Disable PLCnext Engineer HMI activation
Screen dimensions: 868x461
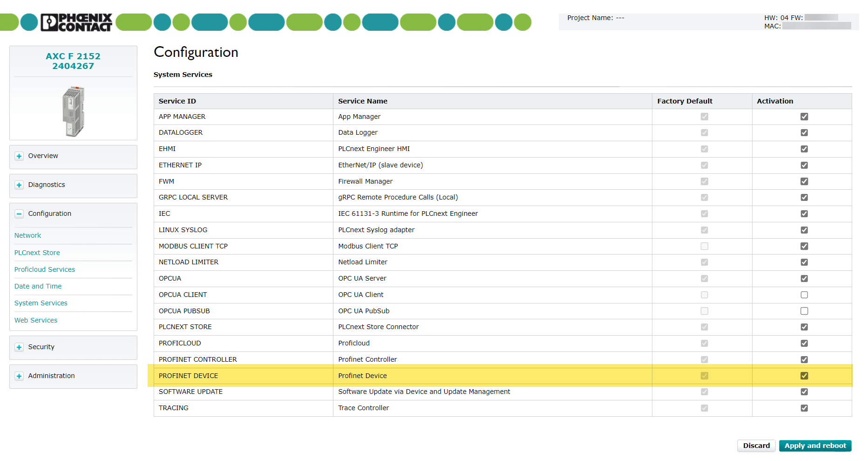click(x=804, y=149)
